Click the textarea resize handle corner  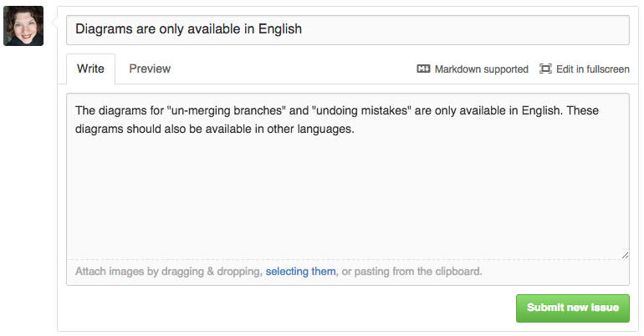click(625, 255)
